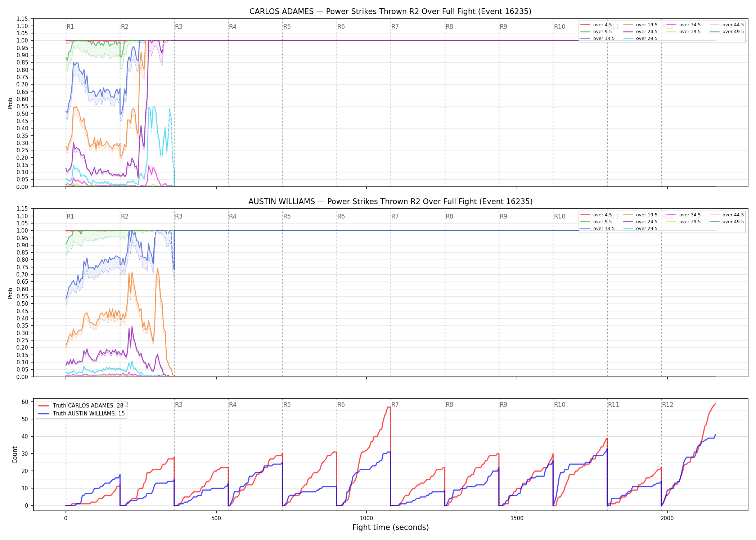756x540 pixels.
Task: Click 'Truth AUSTIN WILLIAMS: 15' legend entry
Action: pyautogui.click(x=82, y=414)
